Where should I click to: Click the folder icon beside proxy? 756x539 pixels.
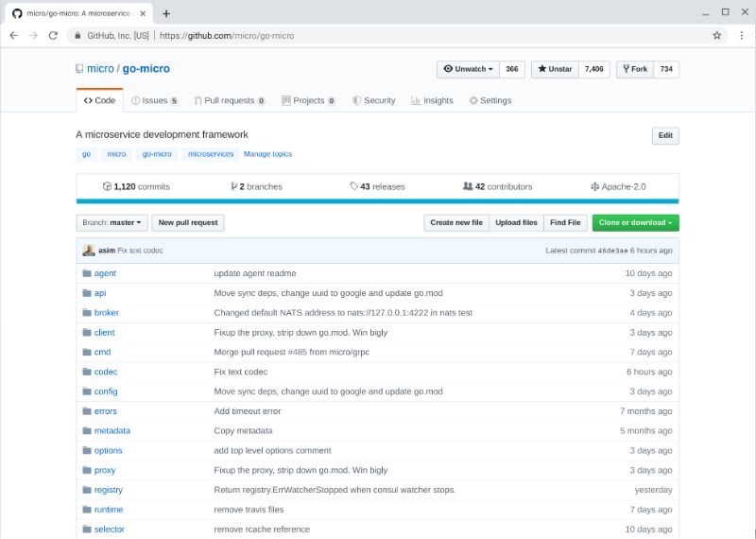[x=87, y=470]
